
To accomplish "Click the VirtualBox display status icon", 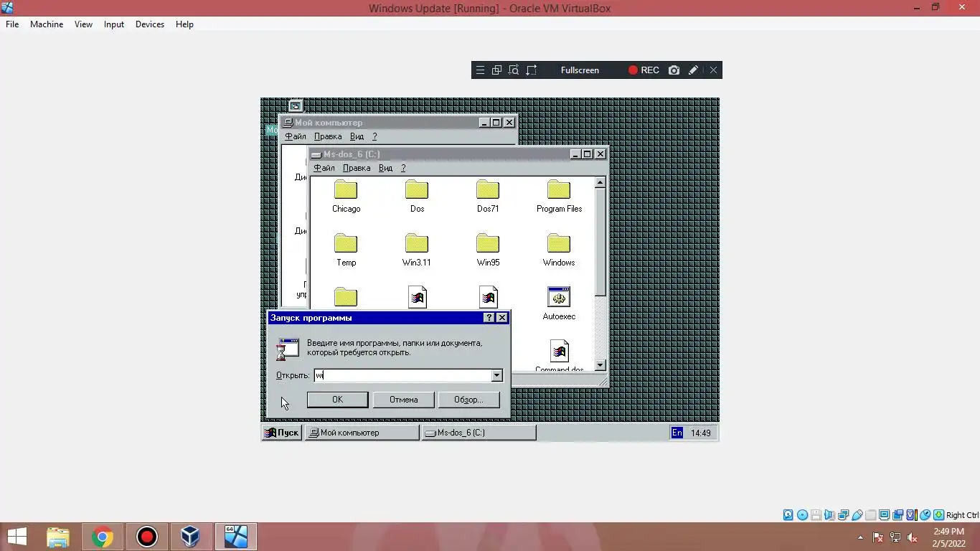I will pyautogui.click(x=884, y=515).
